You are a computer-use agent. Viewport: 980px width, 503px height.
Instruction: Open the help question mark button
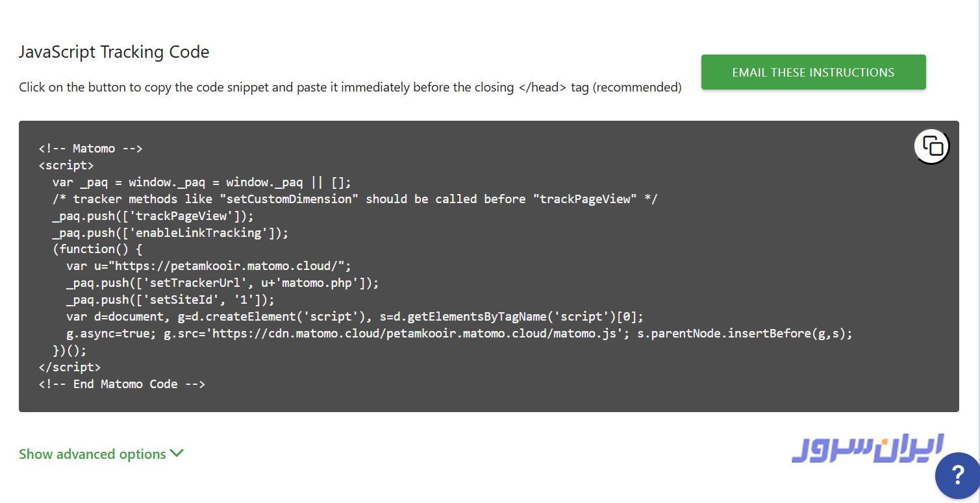pyautogui.click(x=957, y=476)
